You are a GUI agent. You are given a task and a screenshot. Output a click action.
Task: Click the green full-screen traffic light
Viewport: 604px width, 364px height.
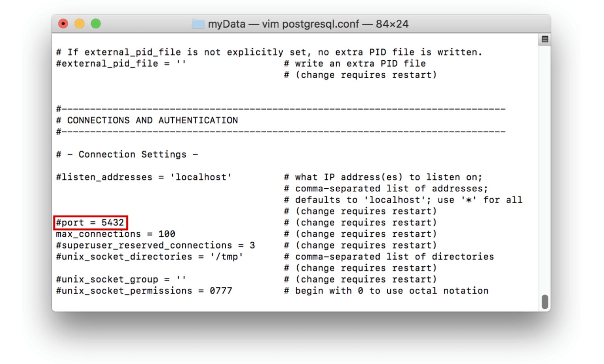[x=95, y=24]
